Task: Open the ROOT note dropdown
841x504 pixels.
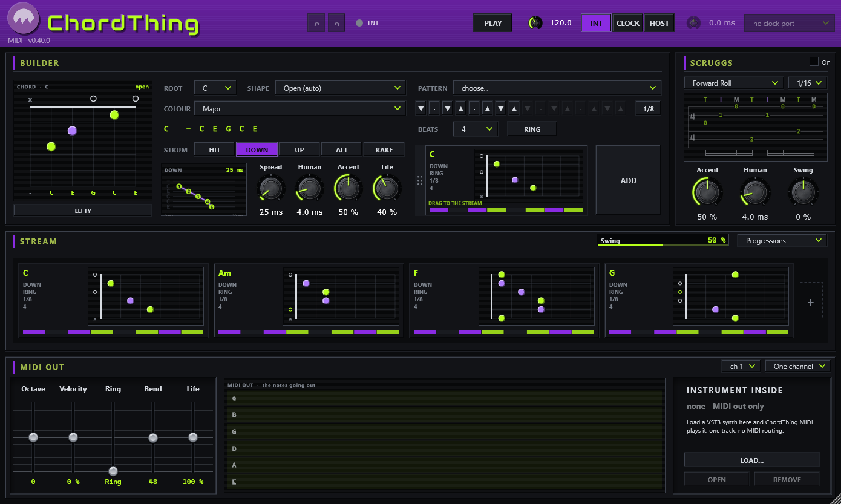Action: click(x=215, y=88)
